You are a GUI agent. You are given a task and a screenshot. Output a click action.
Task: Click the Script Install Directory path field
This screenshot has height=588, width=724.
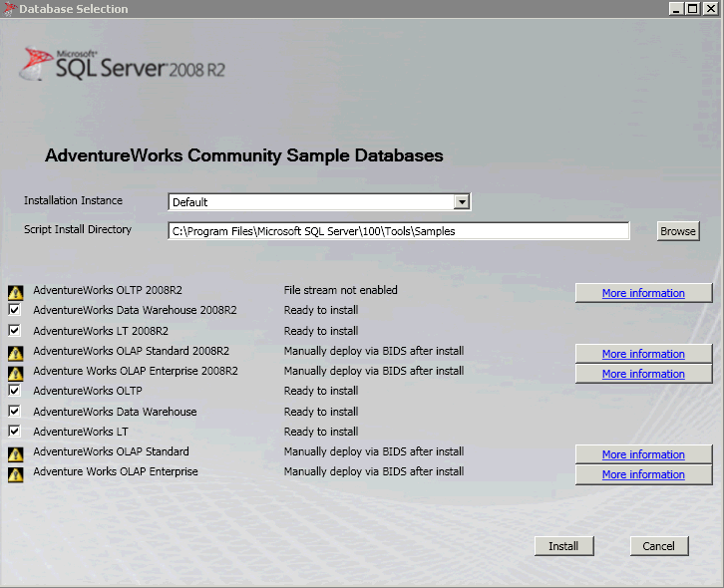pos(399,231)
